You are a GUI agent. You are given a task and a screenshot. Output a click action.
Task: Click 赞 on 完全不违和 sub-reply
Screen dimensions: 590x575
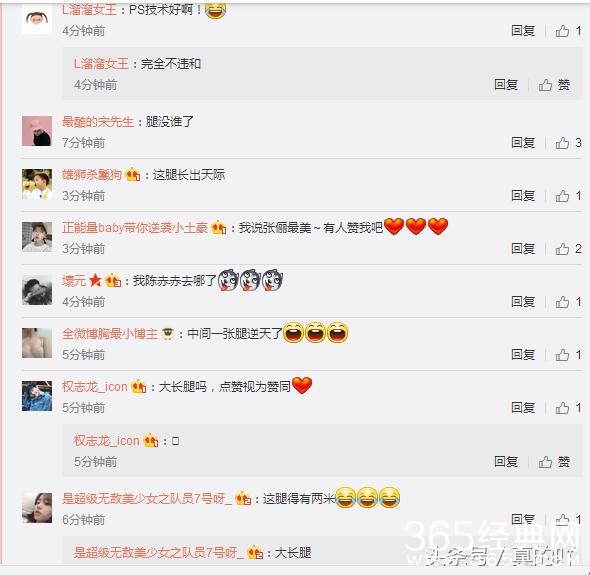[x=554, y=85]
